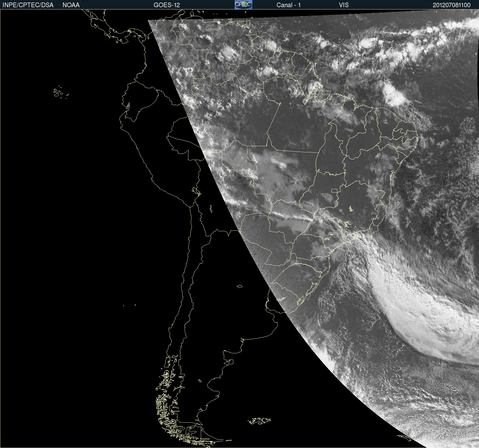
Task: Click the INPE/CPTEC/DSA header text
Action: tap(28, 5)
